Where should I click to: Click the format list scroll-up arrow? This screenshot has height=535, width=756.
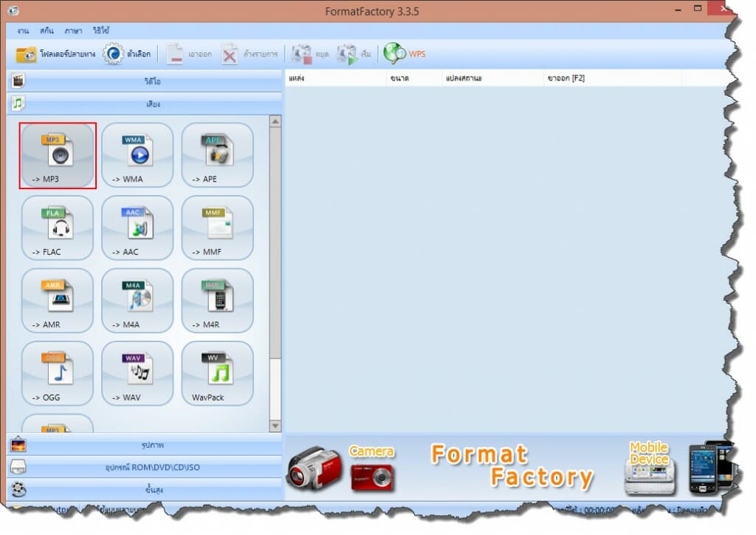pyautogui.click(x=275, y=122)
